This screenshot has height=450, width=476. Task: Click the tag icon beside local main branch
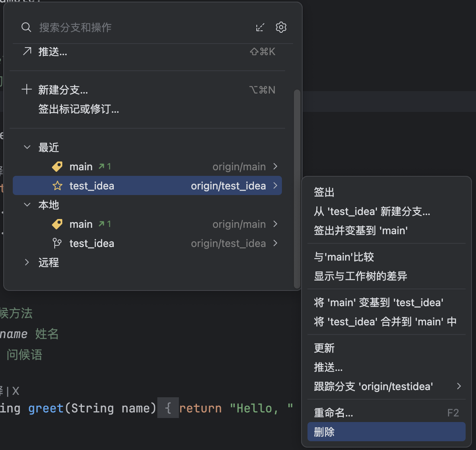[x=57, y=224]
